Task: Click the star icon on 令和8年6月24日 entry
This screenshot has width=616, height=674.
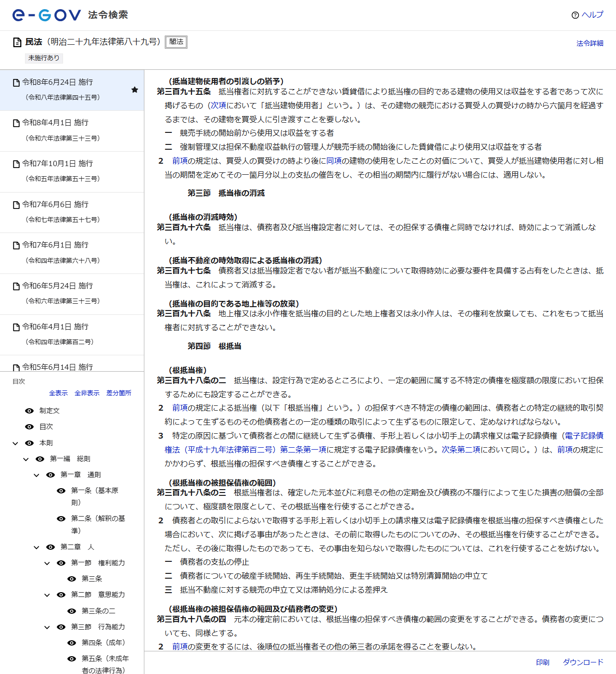Action: point(135,90)
